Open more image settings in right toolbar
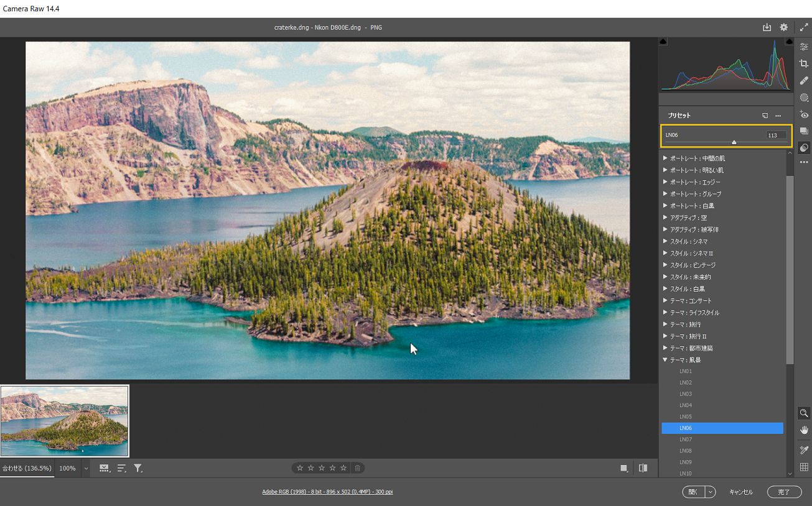 click(804, 162)
